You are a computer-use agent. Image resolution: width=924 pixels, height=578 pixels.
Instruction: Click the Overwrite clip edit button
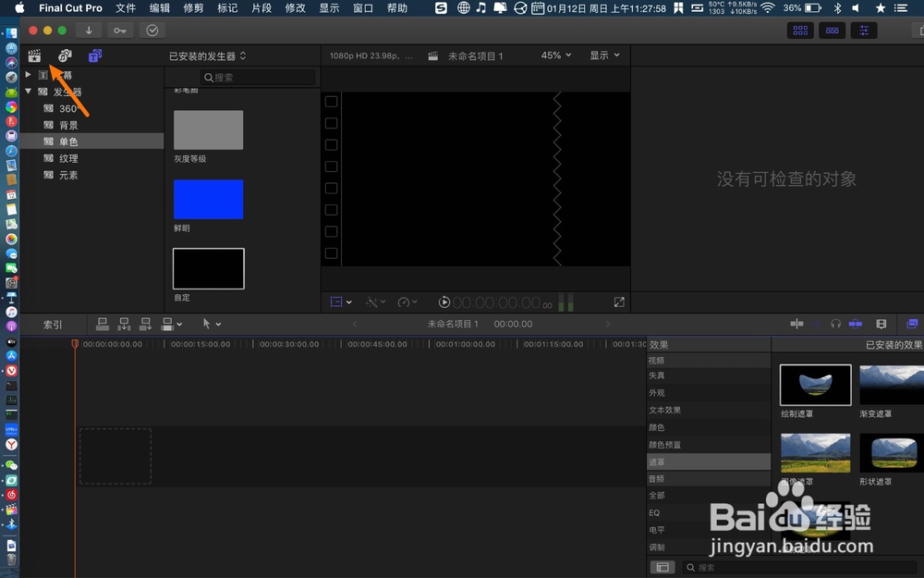167,324
